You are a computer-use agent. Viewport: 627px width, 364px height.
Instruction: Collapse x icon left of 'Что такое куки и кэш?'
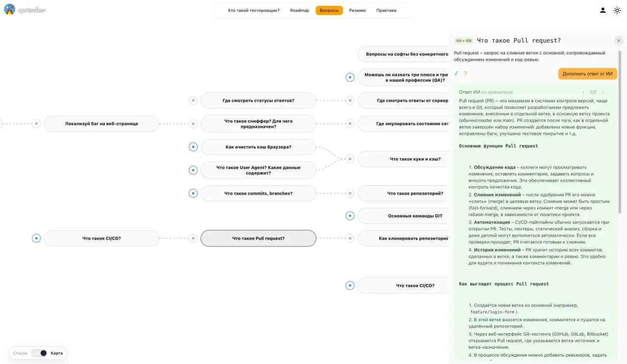(350, 159)
